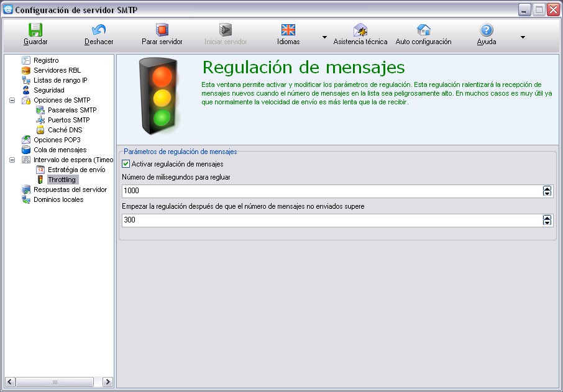563x392 pixels.
Task: Open Seguridad tree item
Action: [x=49, y=90]
